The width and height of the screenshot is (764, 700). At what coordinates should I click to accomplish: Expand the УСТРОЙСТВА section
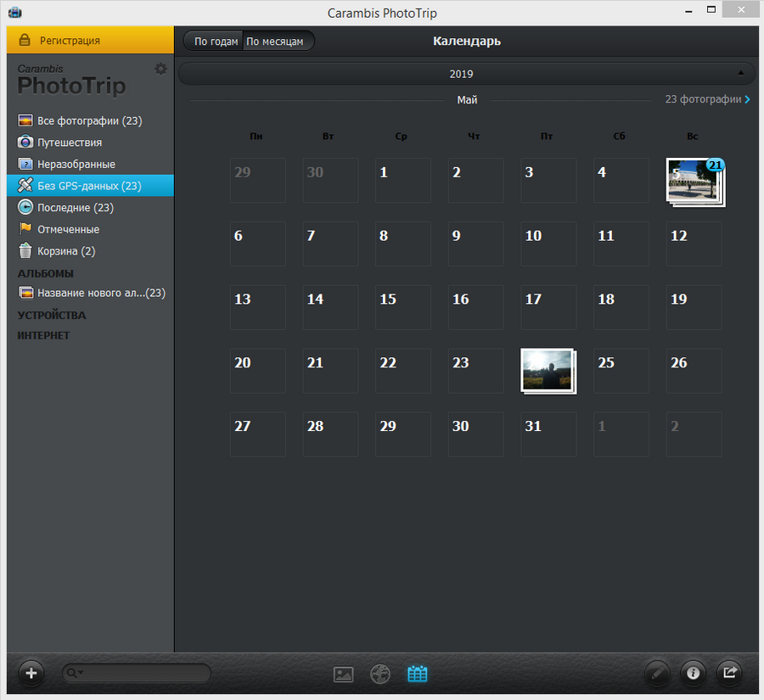52,315
